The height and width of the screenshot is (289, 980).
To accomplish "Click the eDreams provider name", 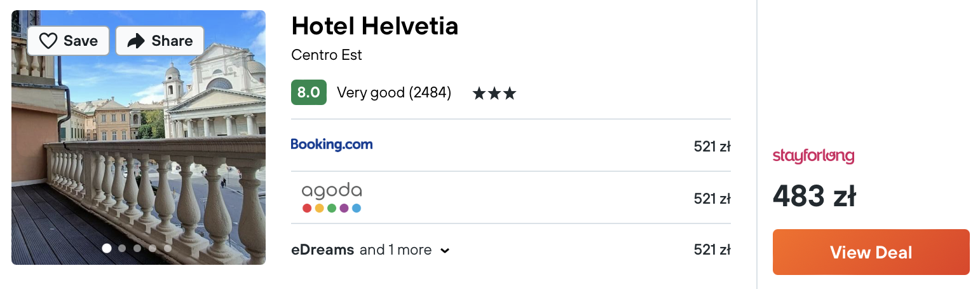I will point(323,250).
